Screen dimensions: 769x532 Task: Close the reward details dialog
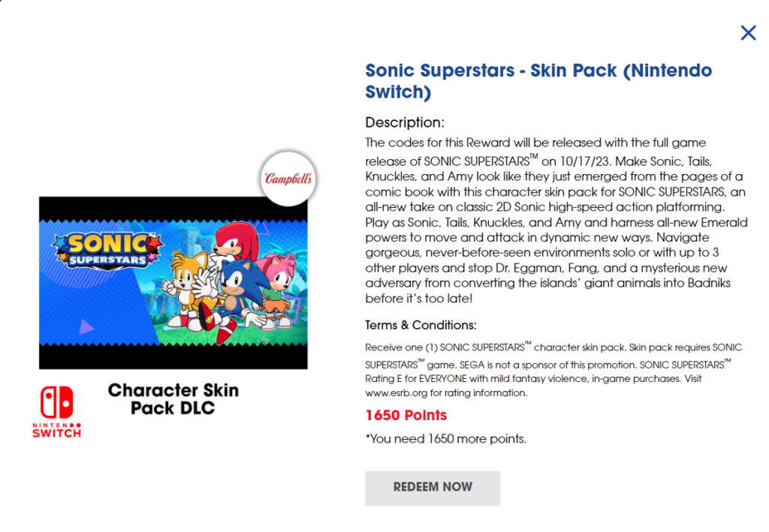pos(748,32)
